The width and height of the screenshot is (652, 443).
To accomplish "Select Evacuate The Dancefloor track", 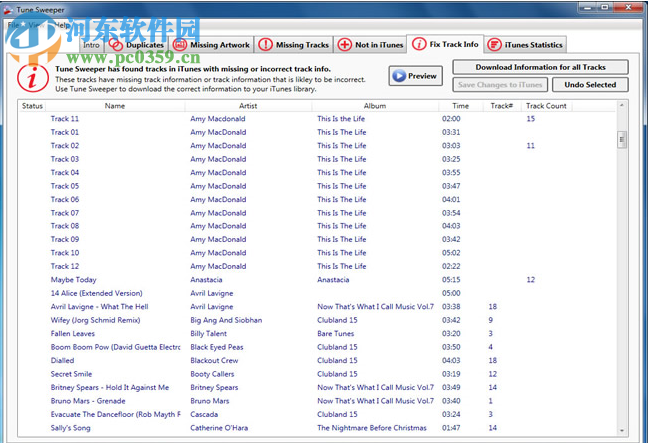I will pos(316,414).
